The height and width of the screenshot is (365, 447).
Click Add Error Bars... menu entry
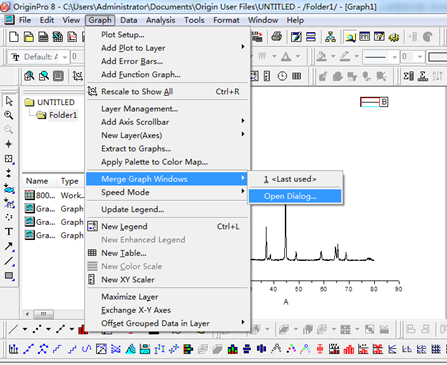click(x=167, y=61)
